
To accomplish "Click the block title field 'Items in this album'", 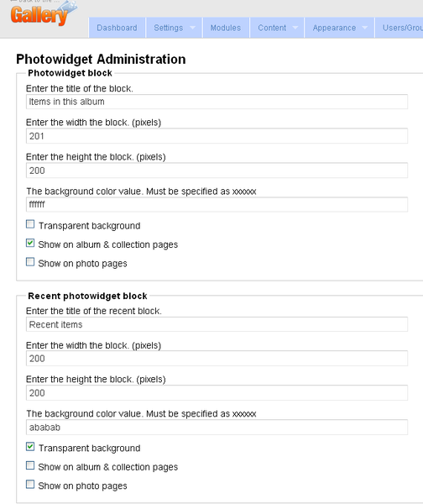I will pos(217,102).
